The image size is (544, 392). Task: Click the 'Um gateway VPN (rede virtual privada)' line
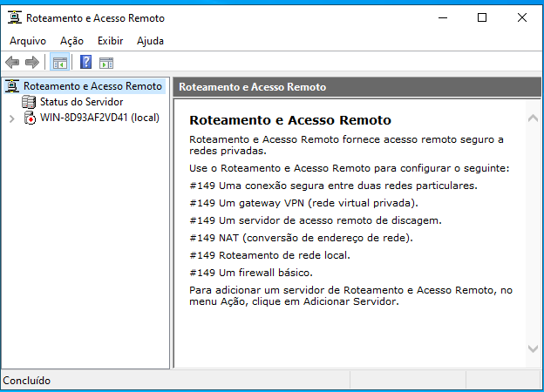(x=303, y=203)
